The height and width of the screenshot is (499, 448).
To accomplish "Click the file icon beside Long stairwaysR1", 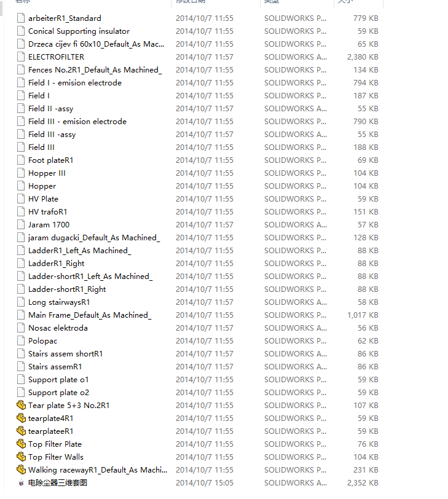I will pyautogui.click(x=21, y=302).
